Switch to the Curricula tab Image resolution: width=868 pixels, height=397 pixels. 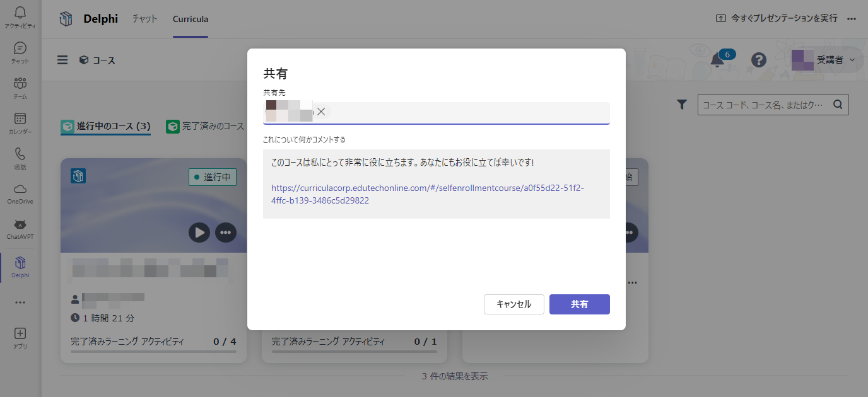pyautogui.click(x=190, y=19)
